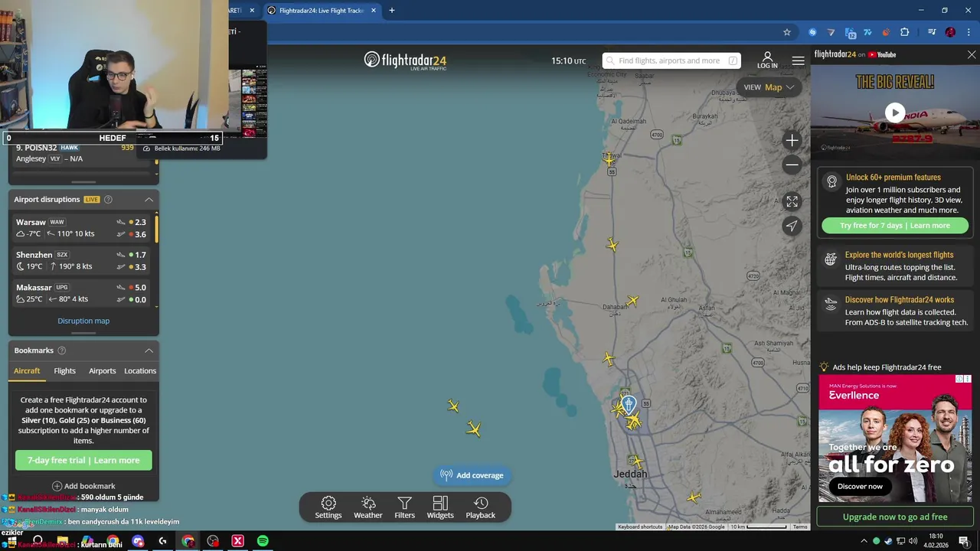Open info tooltip for Airport disruptions
980x551 pixels.
click(108, 200)
